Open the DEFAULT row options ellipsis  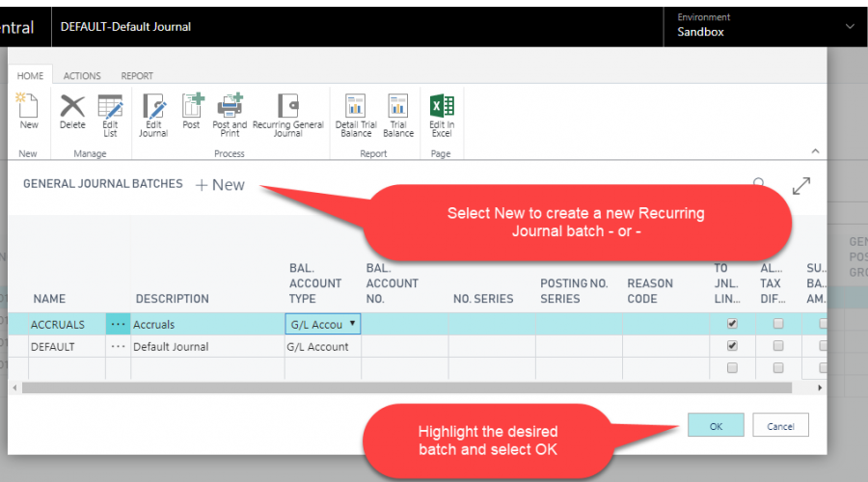point(118,346)
